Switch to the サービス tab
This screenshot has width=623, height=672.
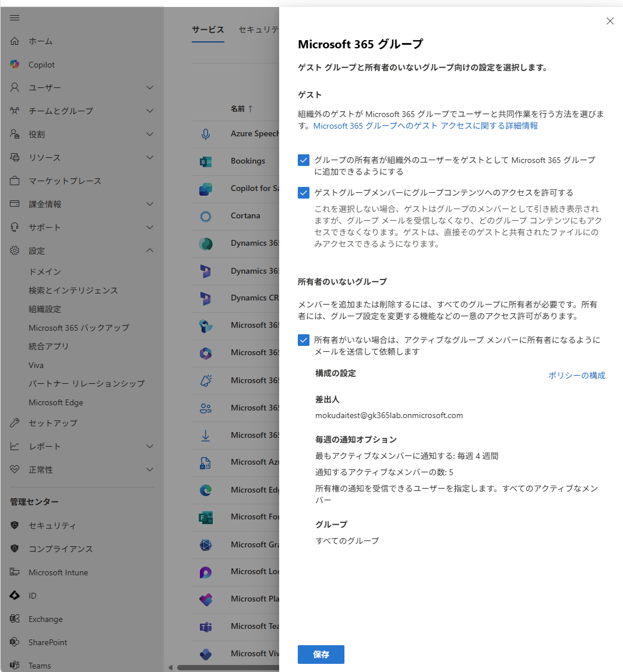pyautogui.click(x=208, y=30)
